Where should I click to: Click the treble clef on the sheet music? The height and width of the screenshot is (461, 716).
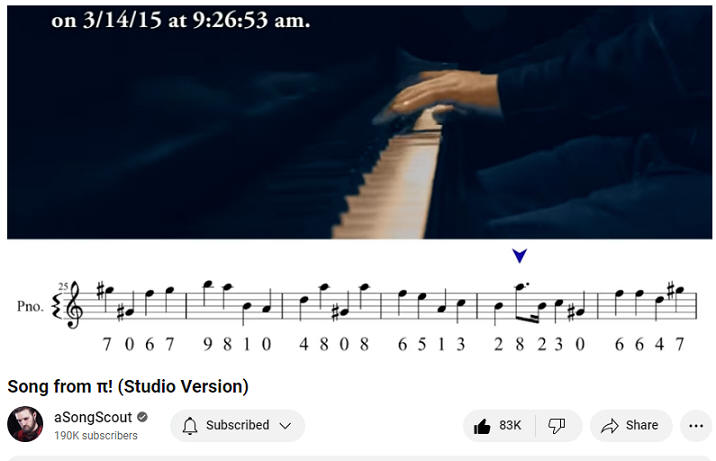74,304
